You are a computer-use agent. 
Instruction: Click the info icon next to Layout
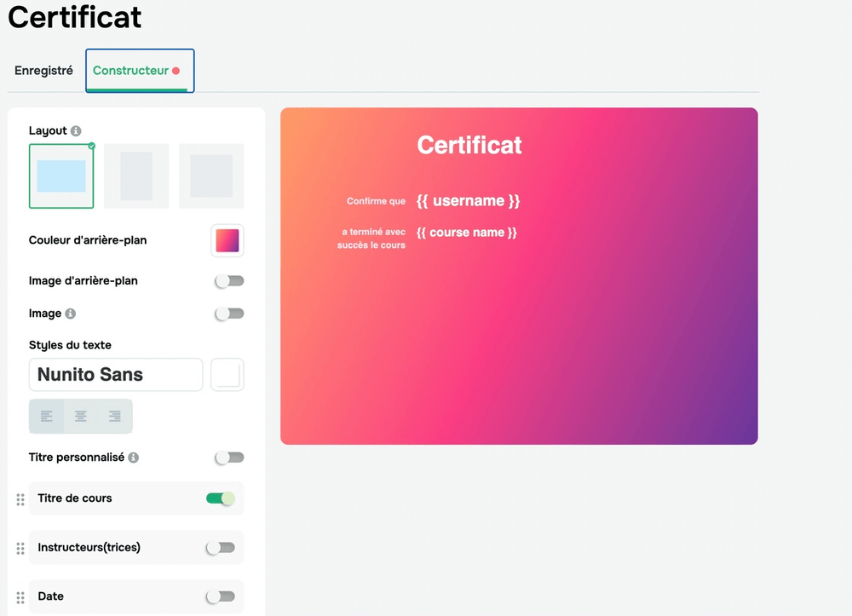coord(77,130)
